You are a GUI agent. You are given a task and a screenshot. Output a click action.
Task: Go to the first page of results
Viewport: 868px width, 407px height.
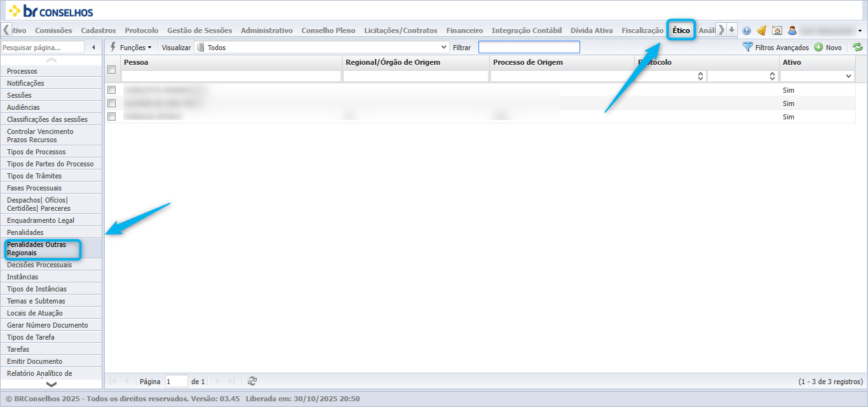click(112, 381)
